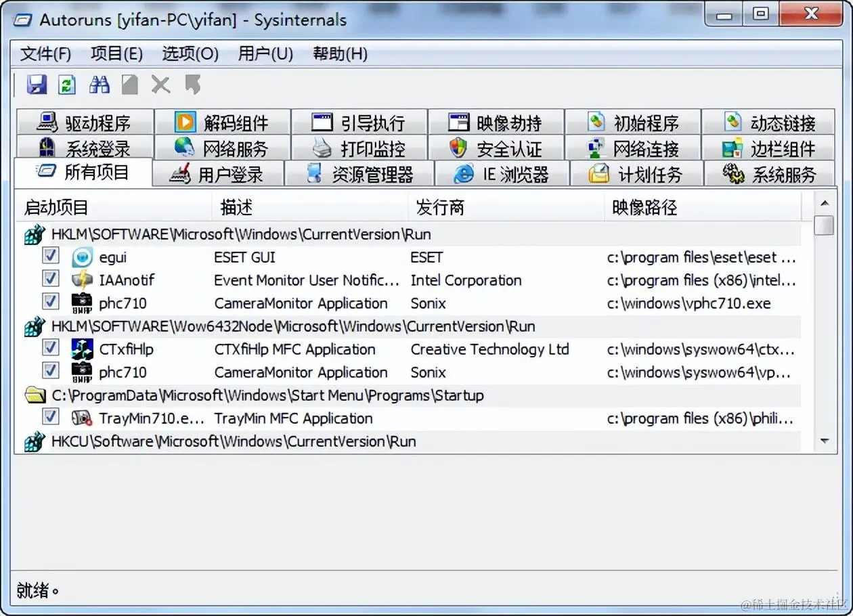Click registry icon of Wow6432Node Run key
Screen dimensions: 853x616
point(35,326)
